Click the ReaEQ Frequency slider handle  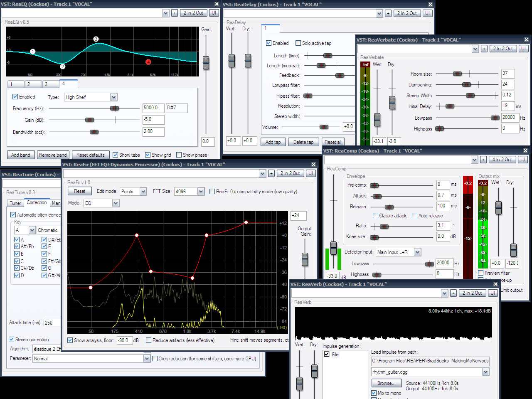[114, 108]
